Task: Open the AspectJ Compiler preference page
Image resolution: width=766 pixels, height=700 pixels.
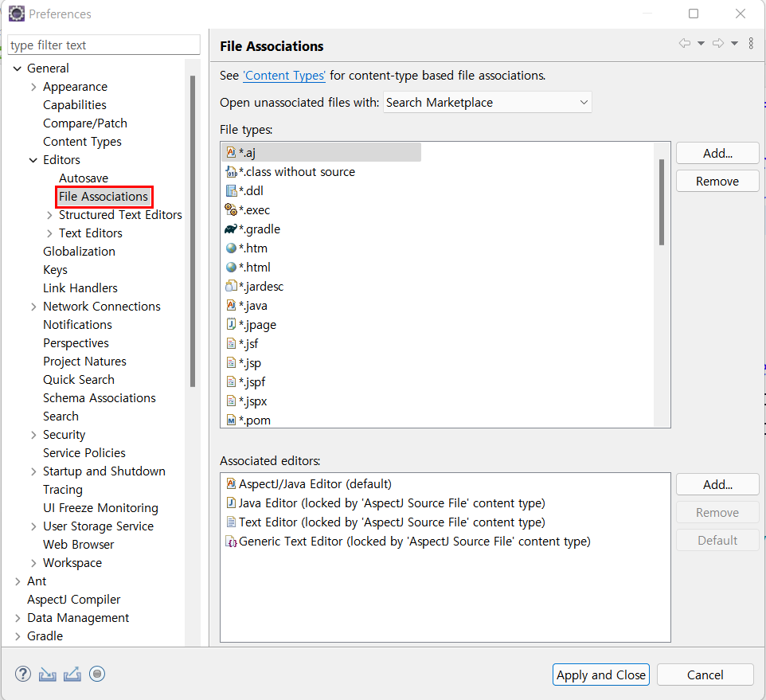Action: [74, 600]
